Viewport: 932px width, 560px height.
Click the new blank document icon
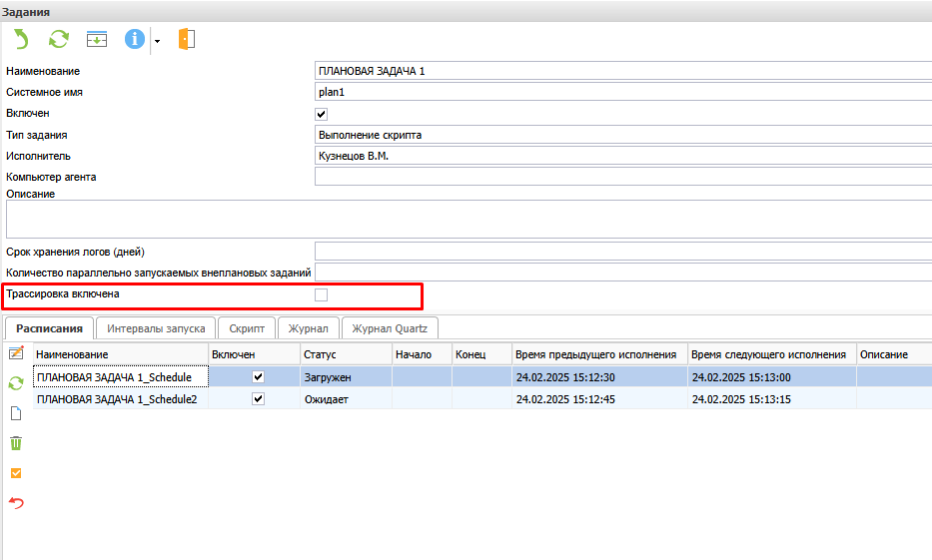pyautogui.click(x=16, y=413)
